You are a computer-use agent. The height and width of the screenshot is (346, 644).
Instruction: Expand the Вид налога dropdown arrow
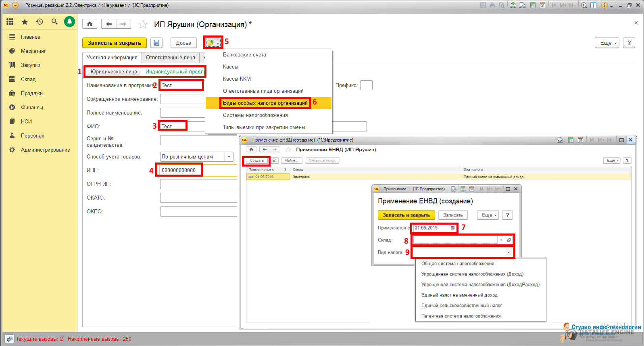coord(509,252)
